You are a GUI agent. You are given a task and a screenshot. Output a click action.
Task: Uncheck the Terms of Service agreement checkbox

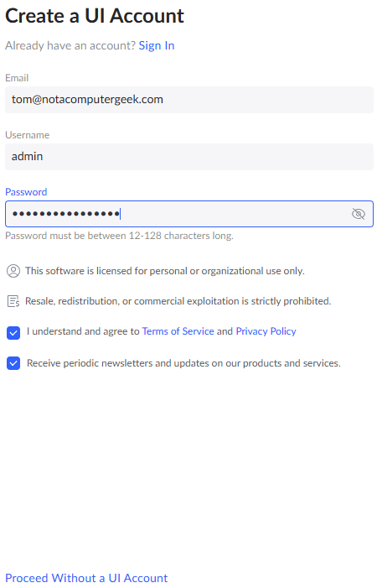pos(13,333)
